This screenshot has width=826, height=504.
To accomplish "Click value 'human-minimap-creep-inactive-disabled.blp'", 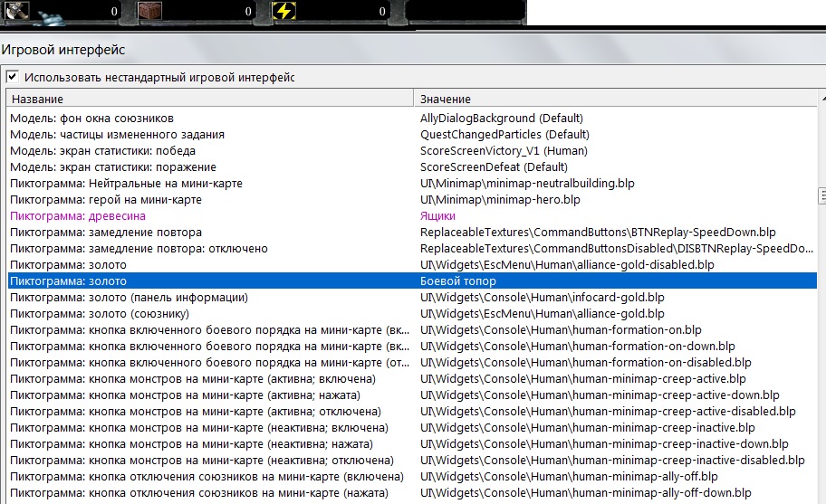I will click(612, 461).
